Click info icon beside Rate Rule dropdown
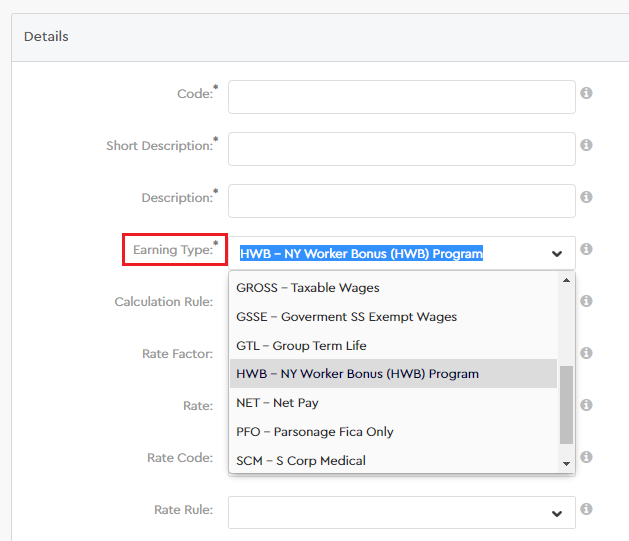 click(587, 509)
